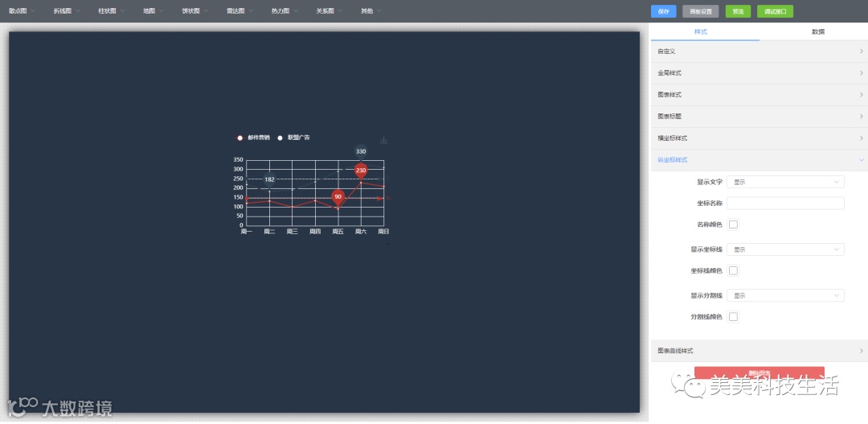Click the 周日 axis label
868x424 pixels.
coord(383,232)
